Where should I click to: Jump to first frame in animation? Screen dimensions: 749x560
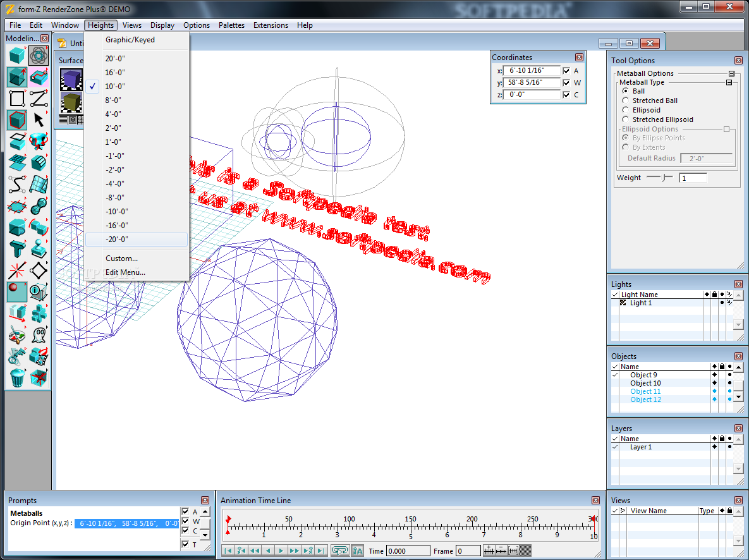coord(228,551)
